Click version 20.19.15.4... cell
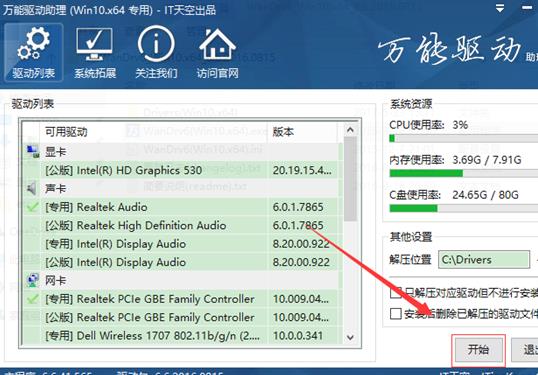538x375 pixels. click(x=302, y=170)
